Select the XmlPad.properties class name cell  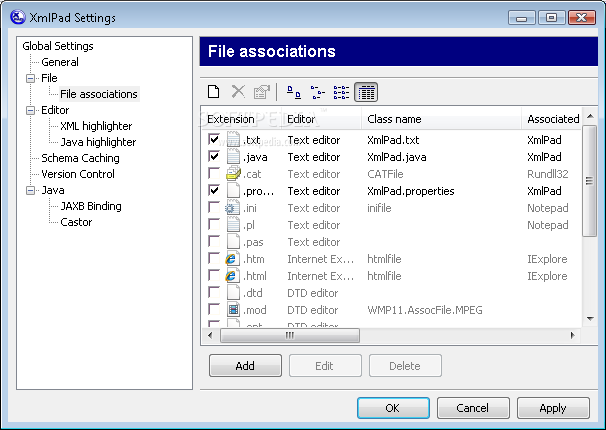(410, 191)
